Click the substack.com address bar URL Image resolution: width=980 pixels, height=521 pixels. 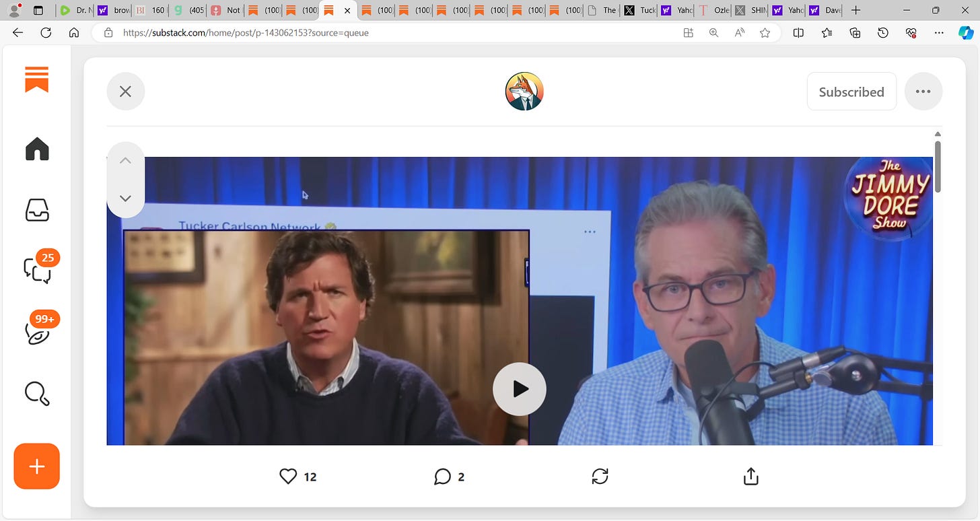[246, 32]
